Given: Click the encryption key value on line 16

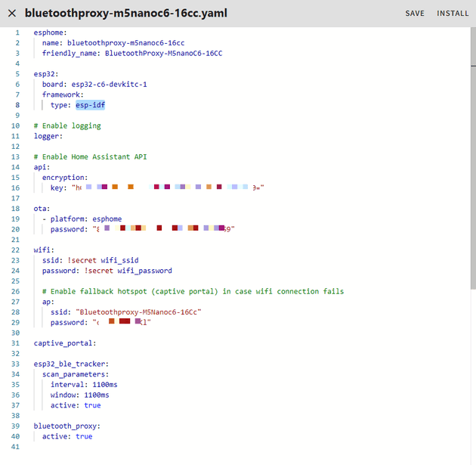Looking at the screenshot, I should coord(168,188).
